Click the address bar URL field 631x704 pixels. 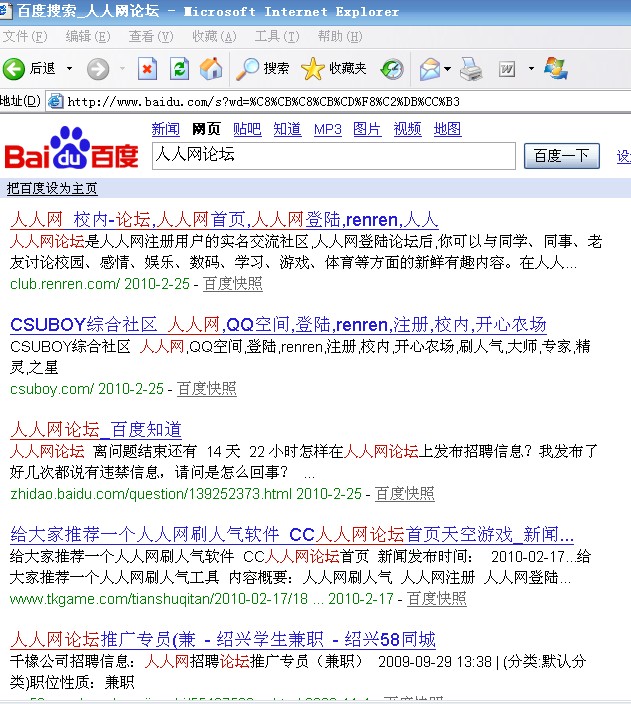pyautogui.click(x=340, y=101)
